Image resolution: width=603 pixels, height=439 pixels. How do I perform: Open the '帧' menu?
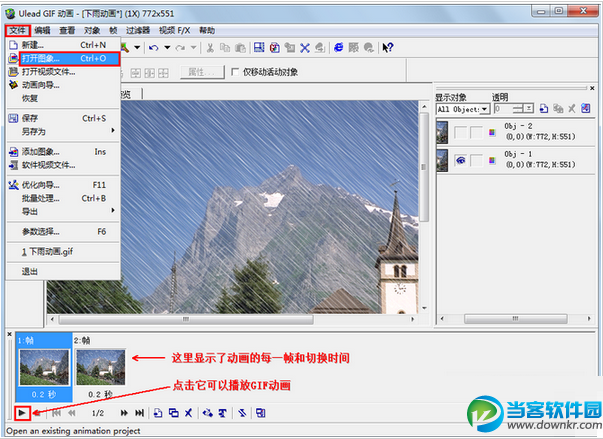click(x=113, y=30)
